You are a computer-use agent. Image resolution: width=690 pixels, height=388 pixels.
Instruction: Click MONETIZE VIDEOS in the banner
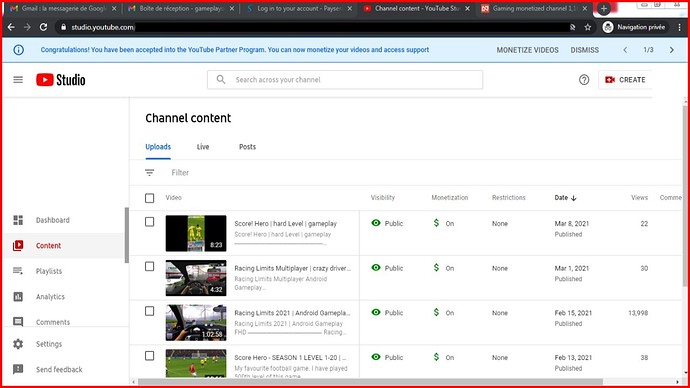point(527,50)
